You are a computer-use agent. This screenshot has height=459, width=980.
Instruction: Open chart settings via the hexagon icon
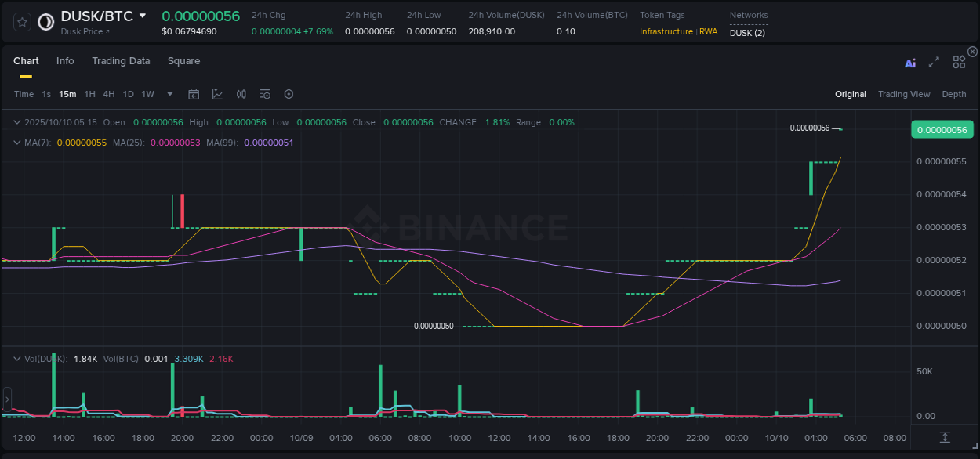[x=289, y=94]
